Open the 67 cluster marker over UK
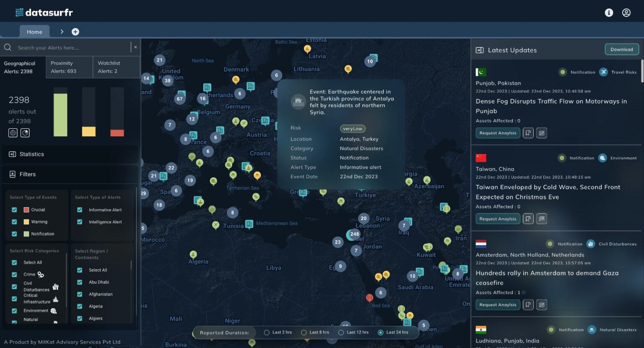The height and width of the screenshot is (348, 644). (x=180, y=99)
